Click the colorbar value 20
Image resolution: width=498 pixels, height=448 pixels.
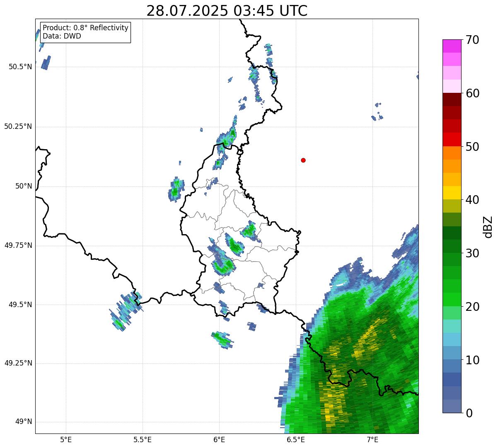(472, 307)
